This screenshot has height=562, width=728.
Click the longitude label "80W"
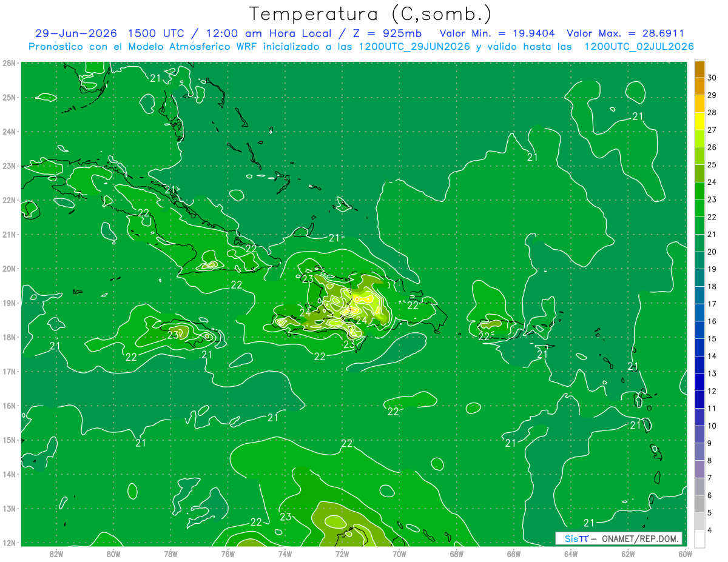tap(113, 554)
